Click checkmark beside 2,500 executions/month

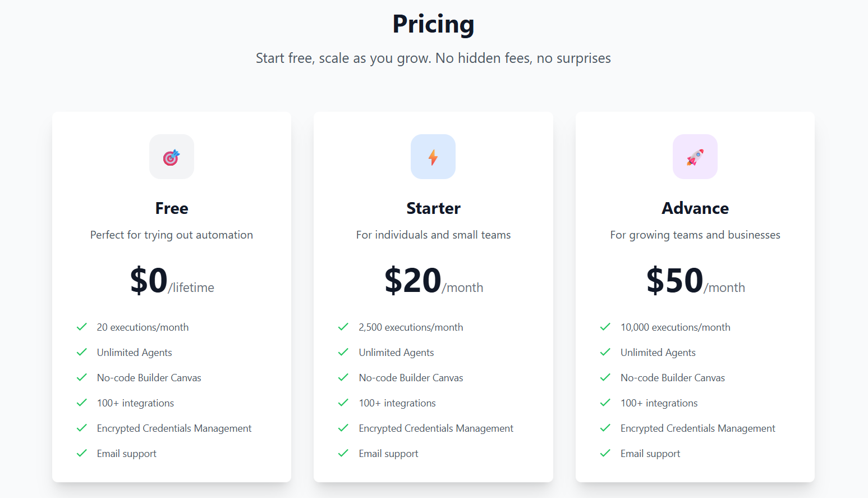(343, 327)
